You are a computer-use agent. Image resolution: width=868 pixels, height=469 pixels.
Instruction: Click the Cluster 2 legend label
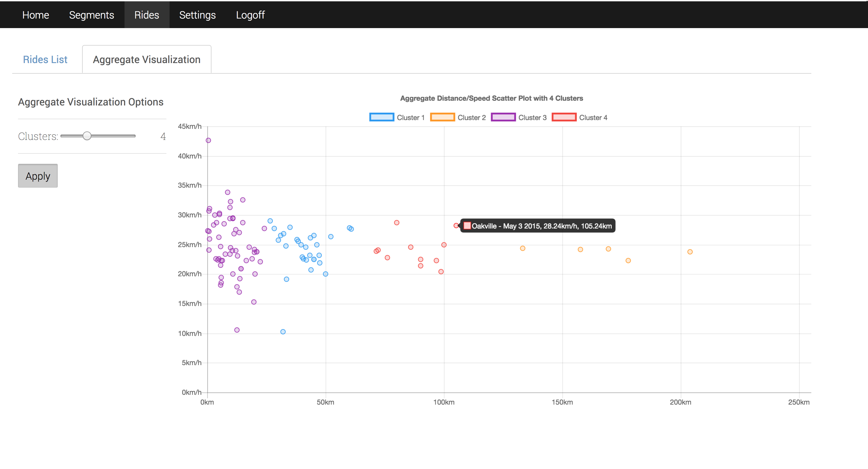tap(471, 118)
